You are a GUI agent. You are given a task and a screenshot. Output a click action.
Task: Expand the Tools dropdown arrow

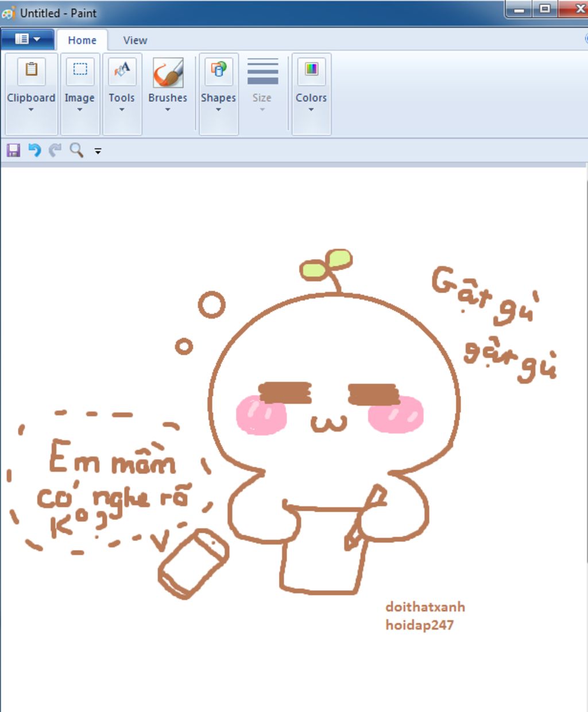click(122, 110)
